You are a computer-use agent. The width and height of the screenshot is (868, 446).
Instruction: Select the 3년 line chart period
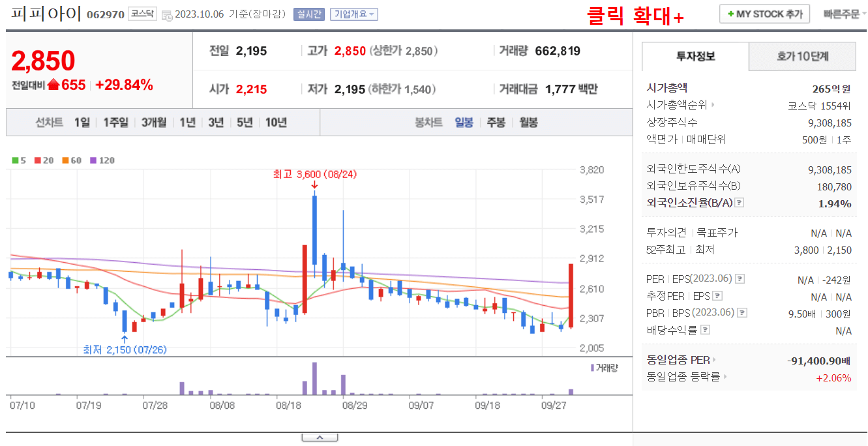[x=216, y=123]
